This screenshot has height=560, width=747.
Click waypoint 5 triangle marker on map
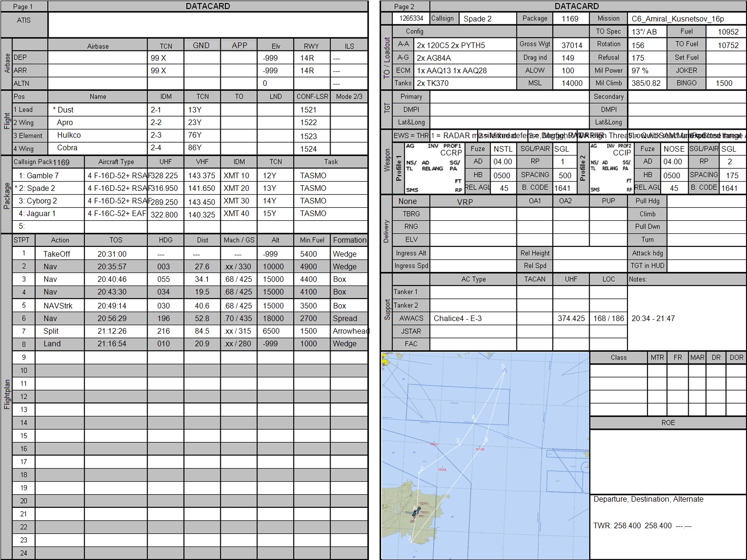coord(505,370)
